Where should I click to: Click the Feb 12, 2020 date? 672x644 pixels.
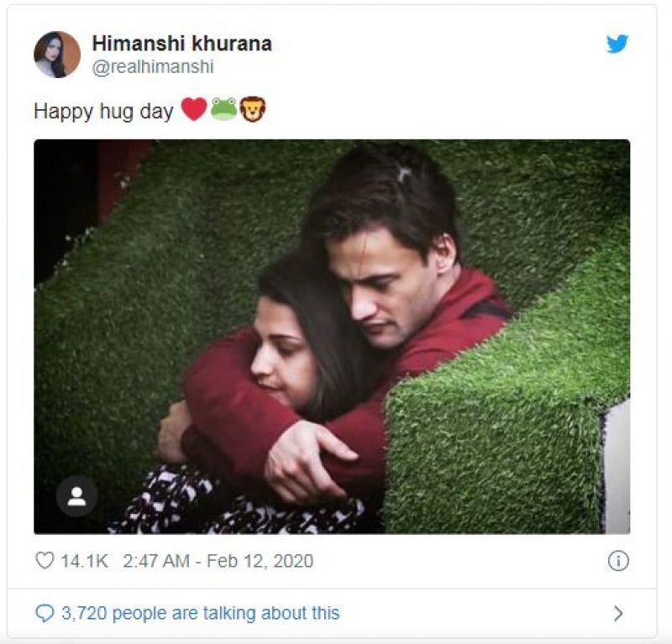(x=259, y=561)
